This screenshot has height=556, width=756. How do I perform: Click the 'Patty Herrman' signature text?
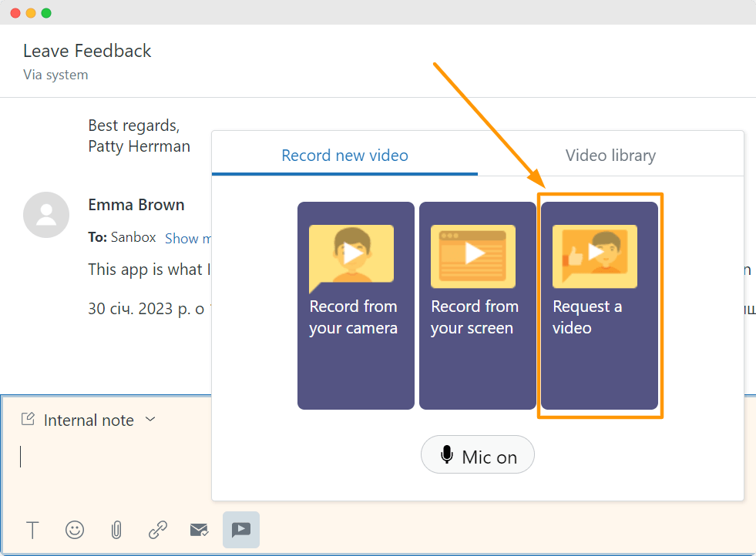point(139,146)
